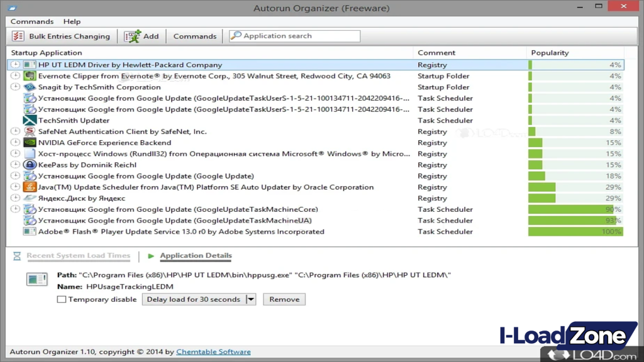Click the delay clock icon on the NVIDIA GeForce row

click(15, 142)
